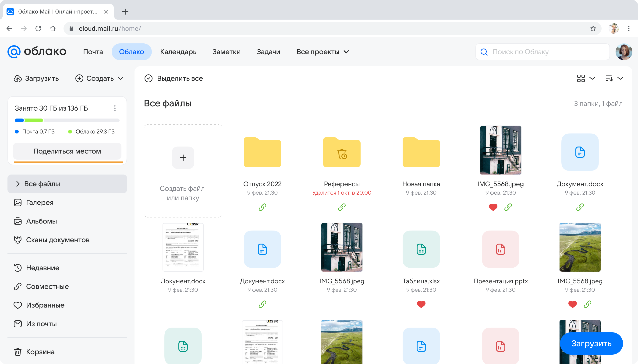Open the Заметки tab
The image size is (638, 364).
227,52
